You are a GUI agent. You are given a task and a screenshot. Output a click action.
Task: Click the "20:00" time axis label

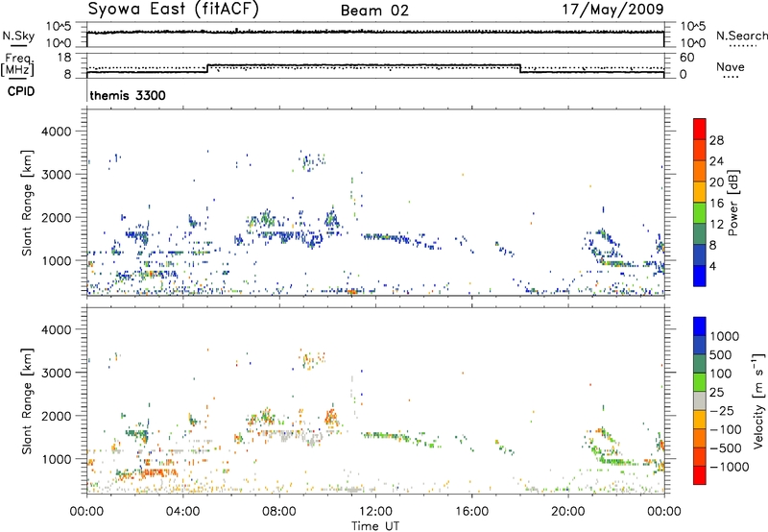tap(567, 512)
